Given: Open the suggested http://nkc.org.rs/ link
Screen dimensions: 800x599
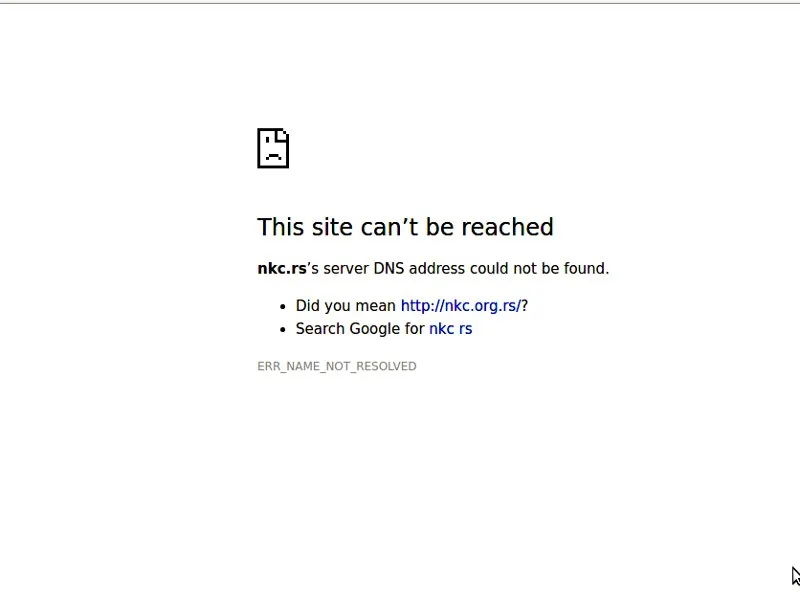Looking at the screenshot, I should click(x=461, y=306).
